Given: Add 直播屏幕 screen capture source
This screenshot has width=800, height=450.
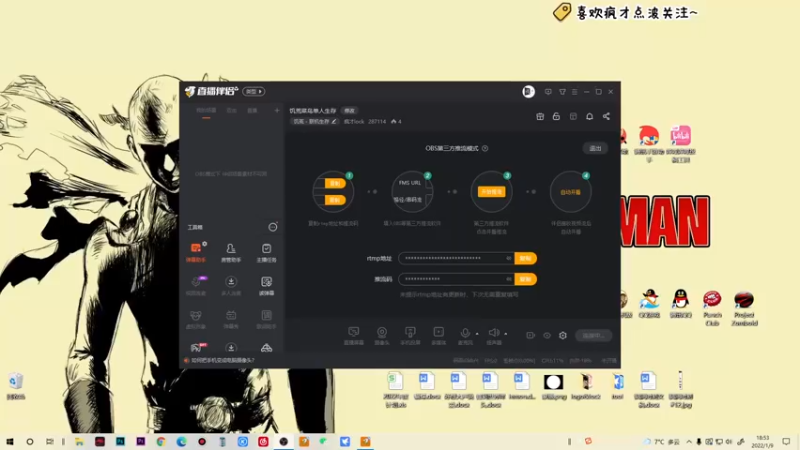Looking at the screenshot, I should (354, 336).
